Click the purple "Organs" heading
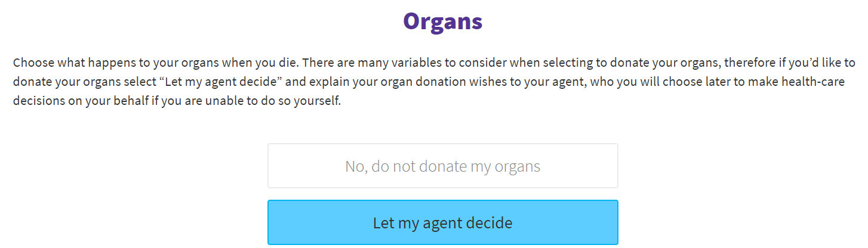 coord(442,21)
